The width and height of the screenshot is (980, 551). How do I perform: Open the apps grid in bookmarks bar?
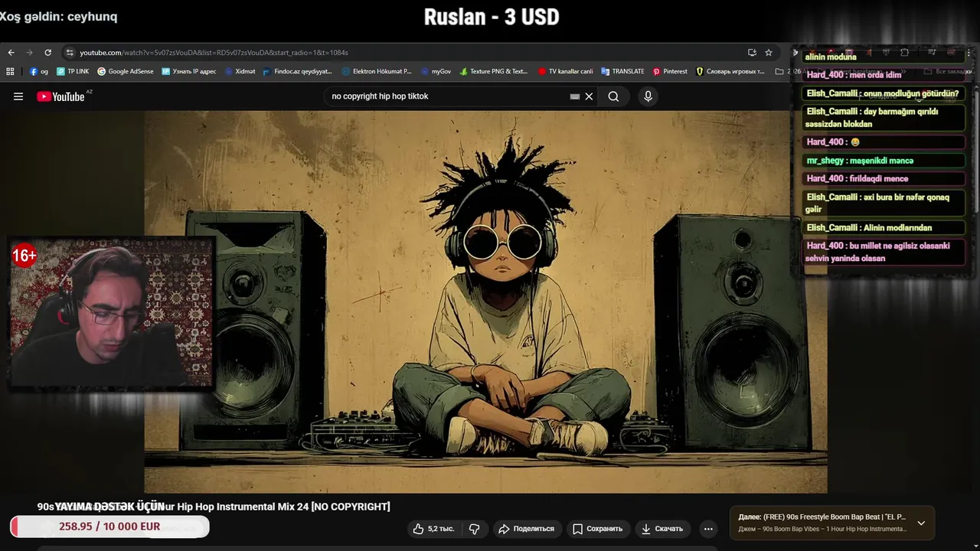point(10,71)
